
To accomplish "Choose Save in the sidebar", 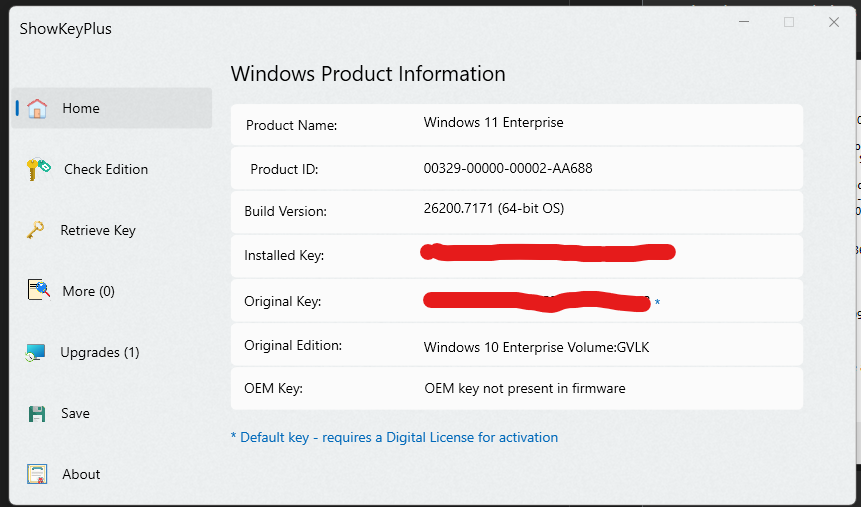I will (75, 413).
